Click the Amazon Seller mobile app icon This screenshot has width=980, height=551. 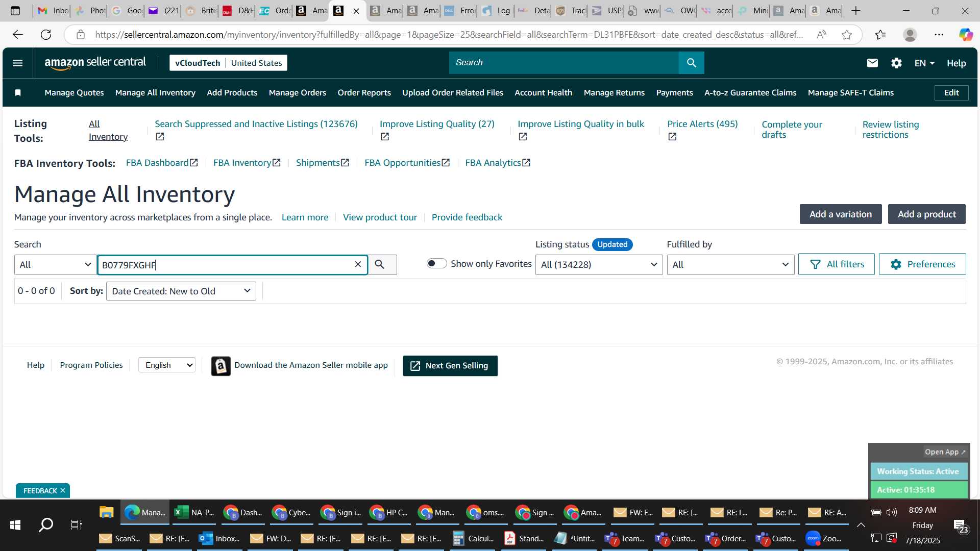(x=221, y=366)
